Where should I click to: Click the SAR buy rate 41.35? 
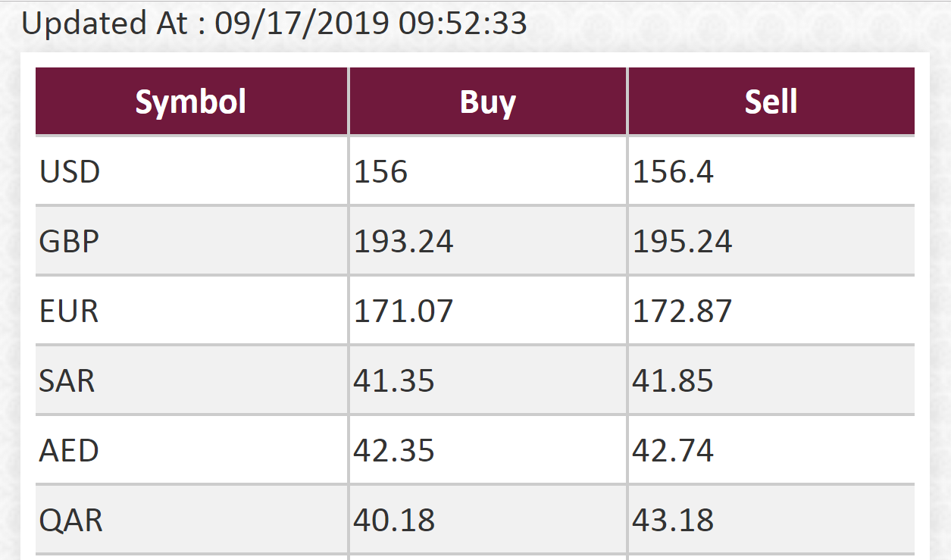tap(394, 380)
